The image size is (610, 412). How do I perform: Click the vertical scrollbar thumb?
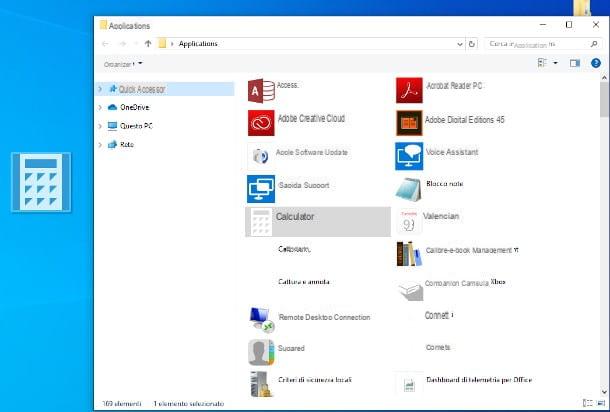coord(604,99)
